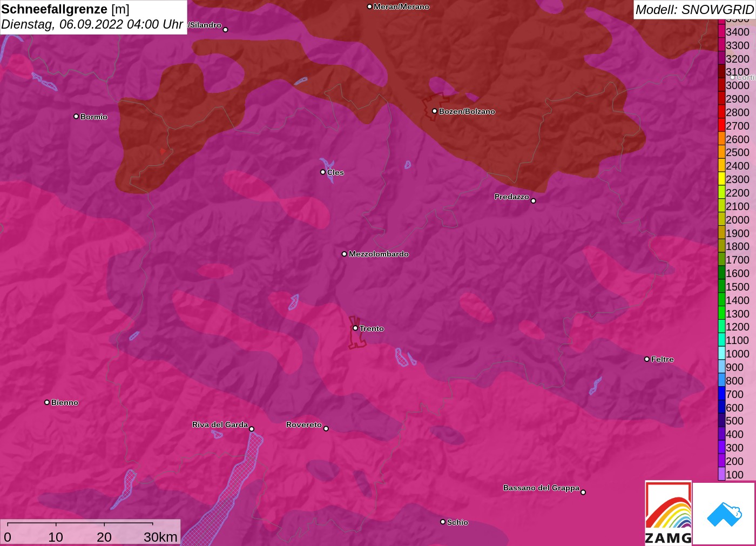756x546 pixels.
Task: Click the Schneefallgrenze [m] title
Action: [65, 9]
